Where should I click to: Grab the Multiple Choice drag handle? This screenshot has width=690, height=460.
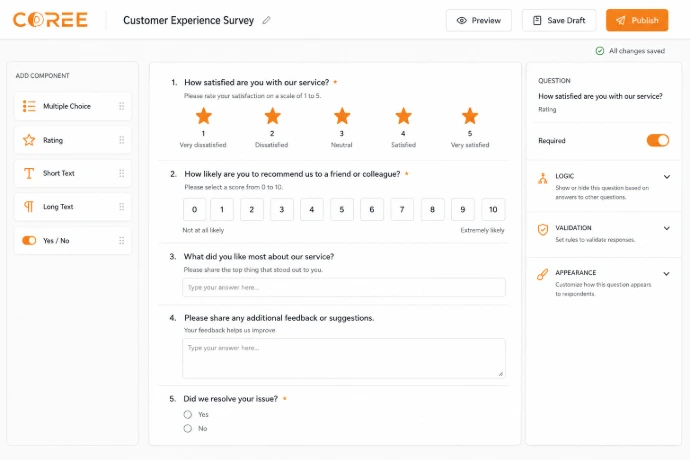(121, 106)
